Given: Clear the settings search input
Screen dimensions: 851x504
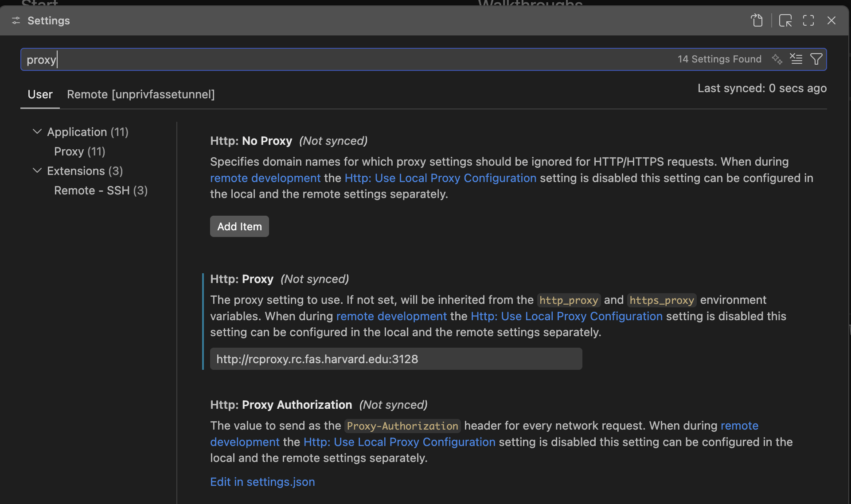Looking at the screenshot, I should (796, 59).
